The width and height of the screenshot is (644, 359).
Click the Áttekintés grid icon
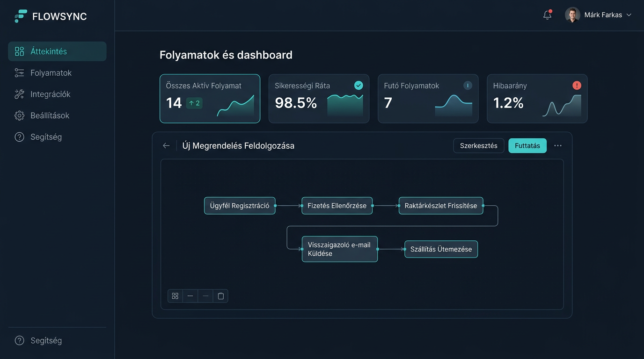[x=19, y=51]
